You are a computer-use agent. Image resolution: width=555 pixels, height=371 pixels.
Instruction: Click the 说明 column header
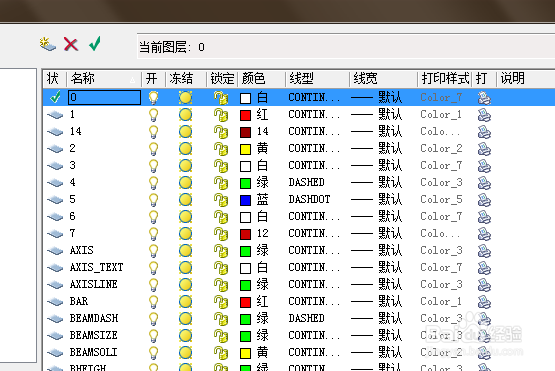pos(525,79)
